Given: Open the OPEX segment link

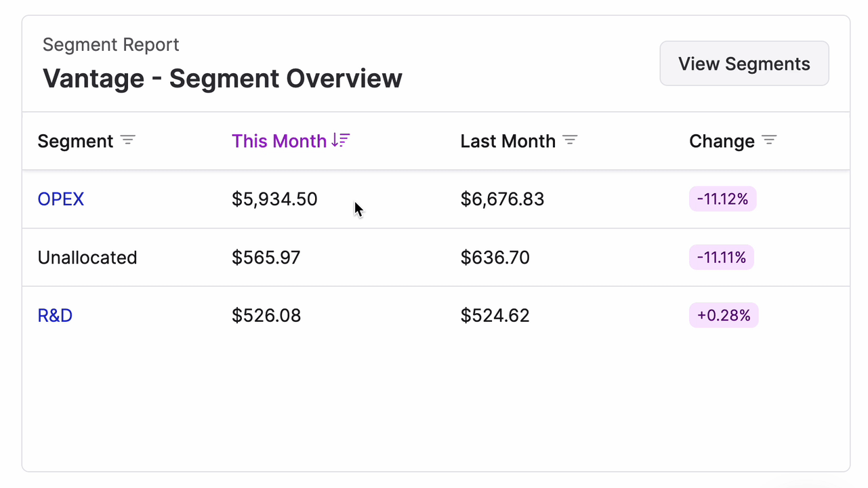Looking at the screenshot, I should coord(61,199).
